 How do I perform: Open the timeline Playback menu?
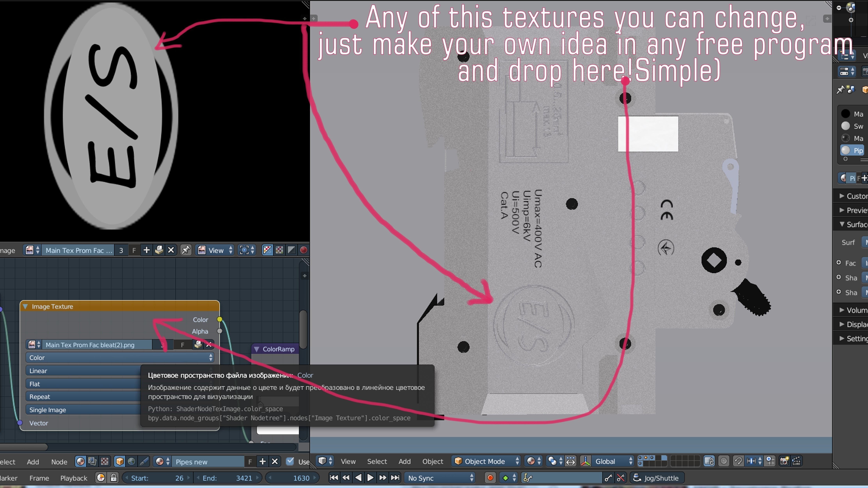tap(74, 478)
